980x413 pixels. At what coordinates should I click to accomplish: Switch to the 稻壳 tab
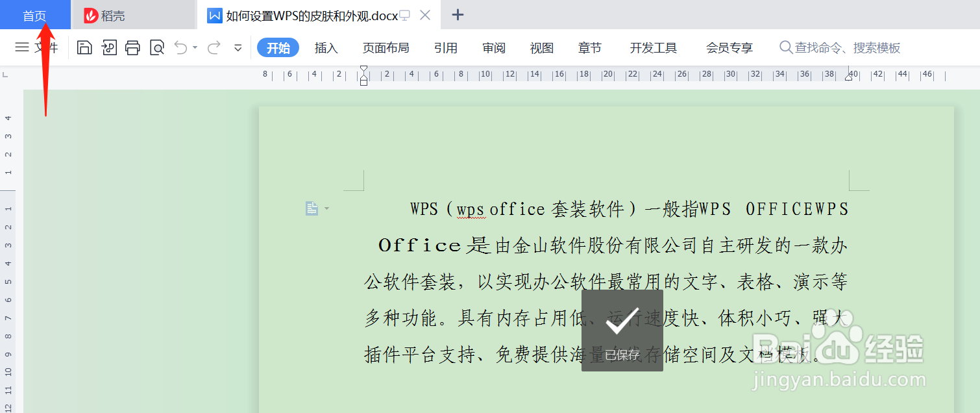[133, 15]
